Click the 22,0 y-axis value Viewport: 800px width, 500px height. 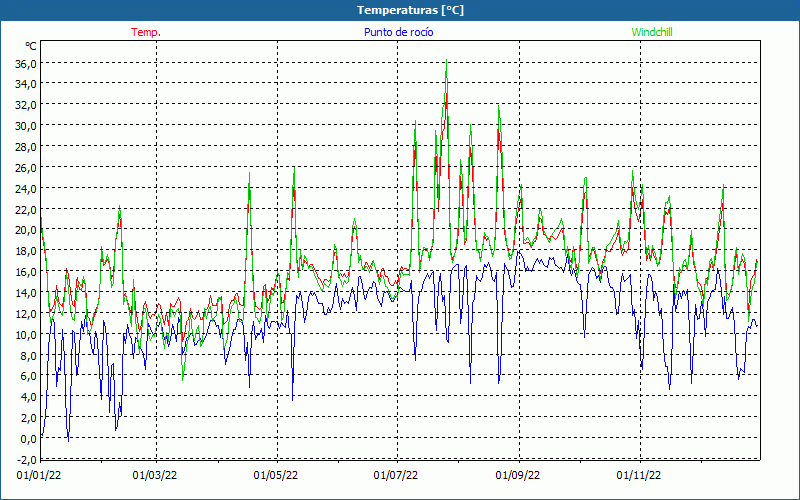[x=26, y=209]
